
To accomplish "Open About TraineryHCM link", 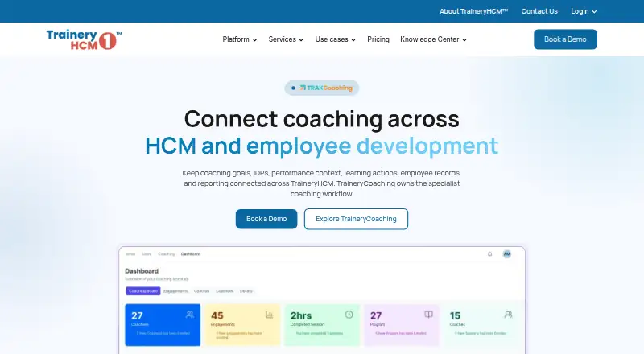I will (x=473, y=11).
